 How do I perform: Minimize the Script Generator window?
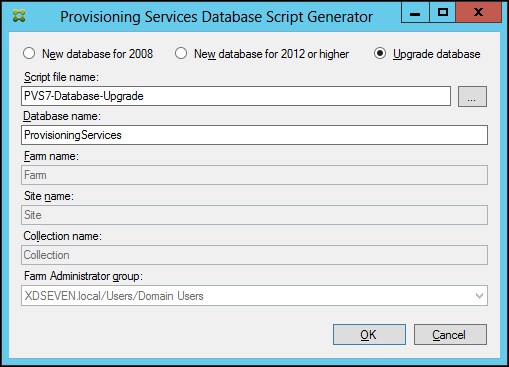(415, 12)
